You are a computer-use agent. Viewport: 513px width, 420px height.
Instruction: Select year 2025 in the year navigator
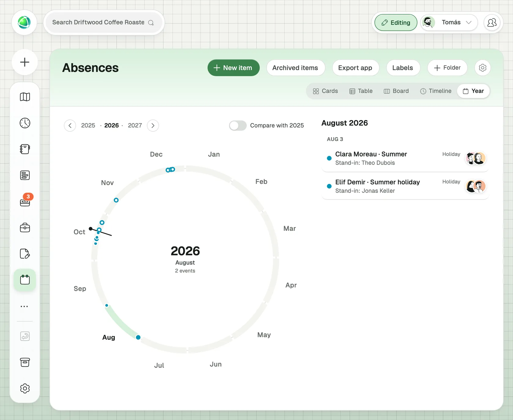click(88, 126)
